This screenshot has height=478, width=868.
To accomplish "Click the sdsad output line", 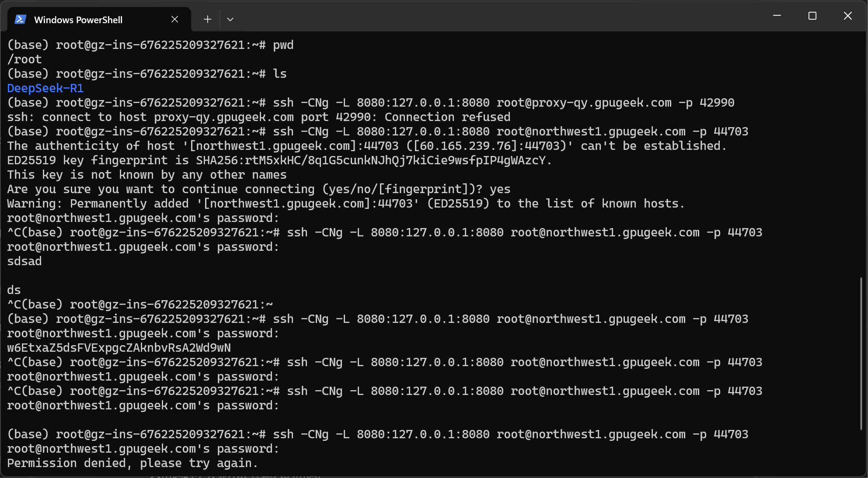I will click(24, 261).
